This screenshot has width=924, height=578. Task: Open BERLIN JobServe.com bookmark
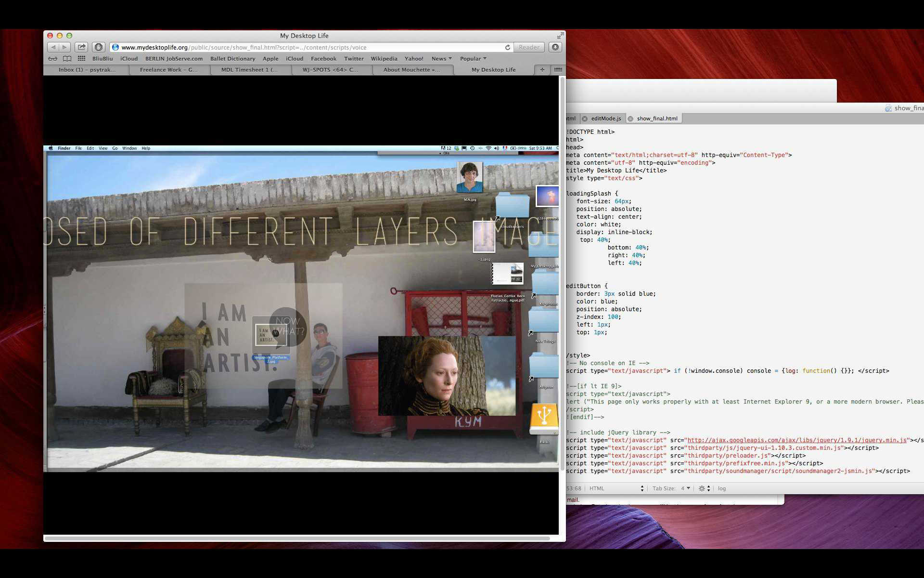[174, 59]
